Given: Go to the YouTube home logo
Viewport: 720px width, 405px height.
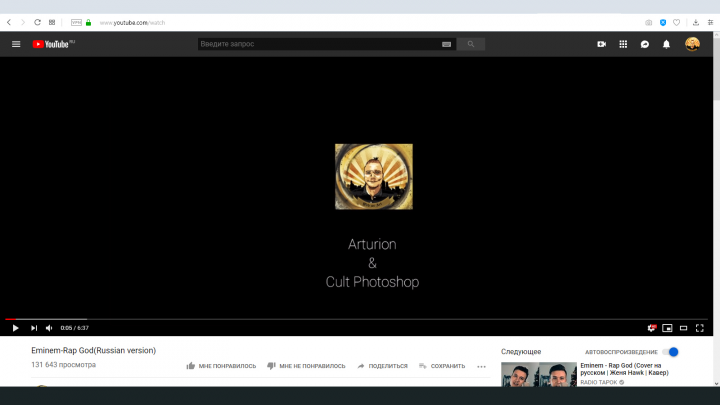Looking at the screenshot, I should pyautogui.click(x=53, y=44).
